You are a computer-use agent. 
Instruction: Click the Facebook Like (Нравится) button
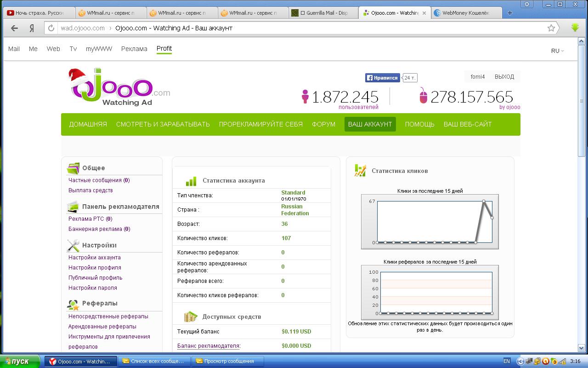[382, 78]
